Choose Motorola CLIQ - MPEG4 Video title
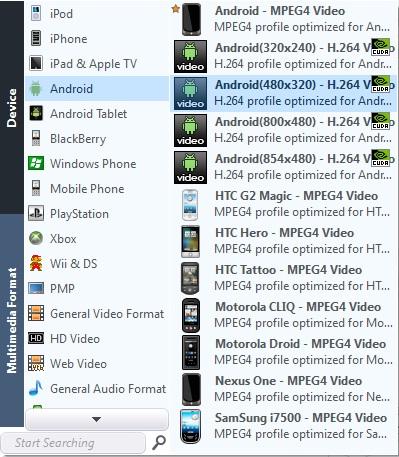Screen dimensions: 399x457 298,307
